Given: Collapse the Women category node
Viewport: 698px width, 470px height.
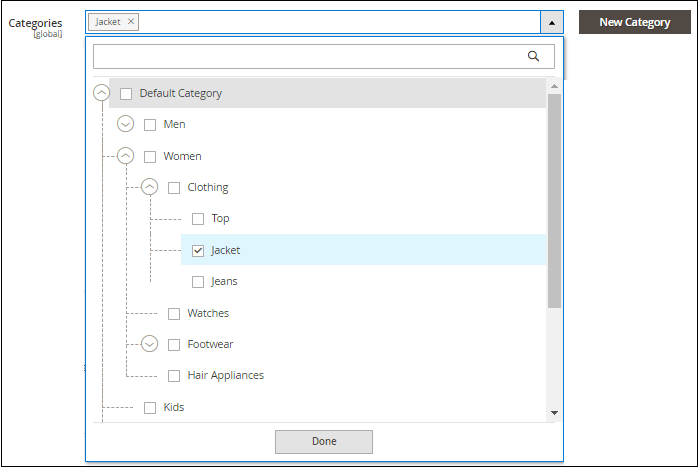Looking at the screenshot, I should tap(126, 156).
